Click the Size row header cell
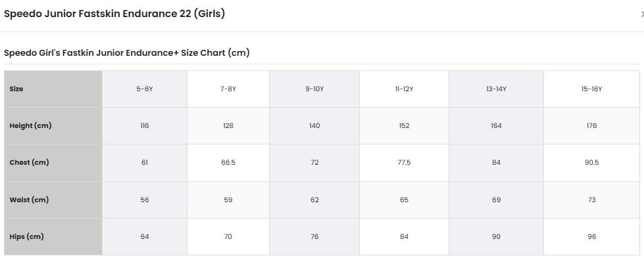Viewport: 644px width, 260px height. pos(53,89)
